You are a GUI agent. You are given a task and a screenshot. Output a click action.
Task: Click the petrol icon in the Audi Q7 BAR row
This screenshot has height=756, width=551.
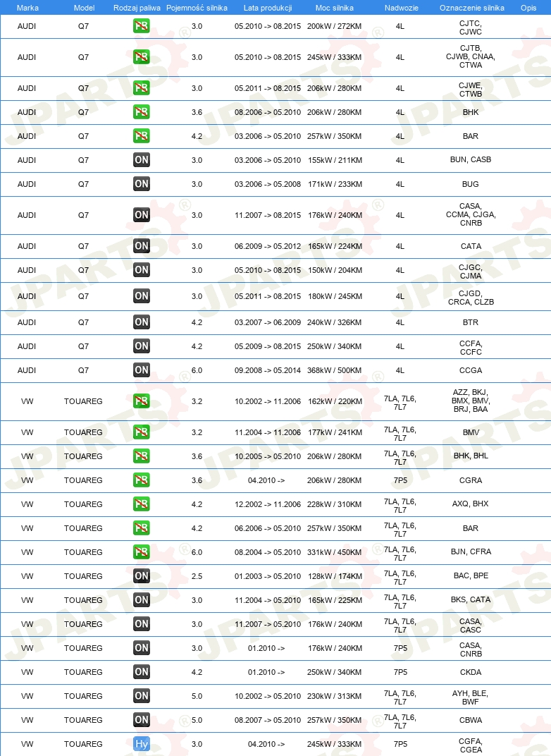click(x=141, y=136)
